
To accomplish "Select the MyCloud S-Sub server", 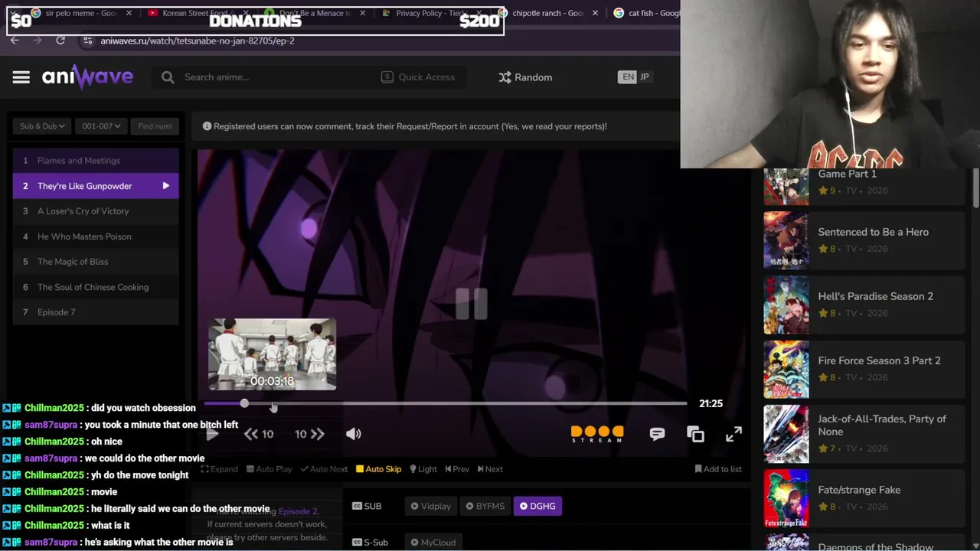I will 433,543.
